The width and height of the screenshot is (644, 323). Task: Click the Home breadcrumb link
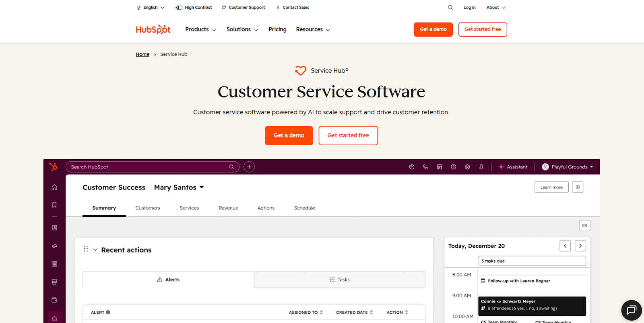(x=142, y=54)
